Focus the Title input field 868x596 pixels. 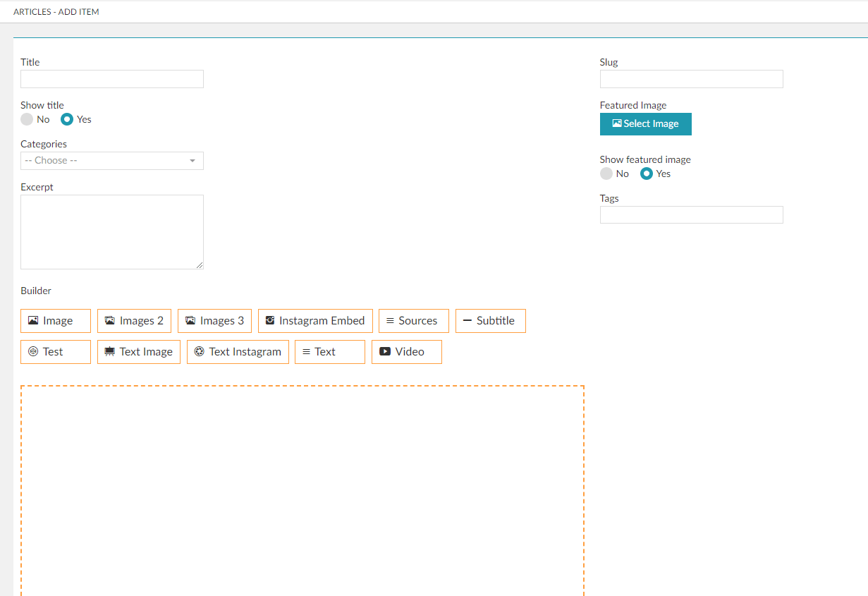112,79
